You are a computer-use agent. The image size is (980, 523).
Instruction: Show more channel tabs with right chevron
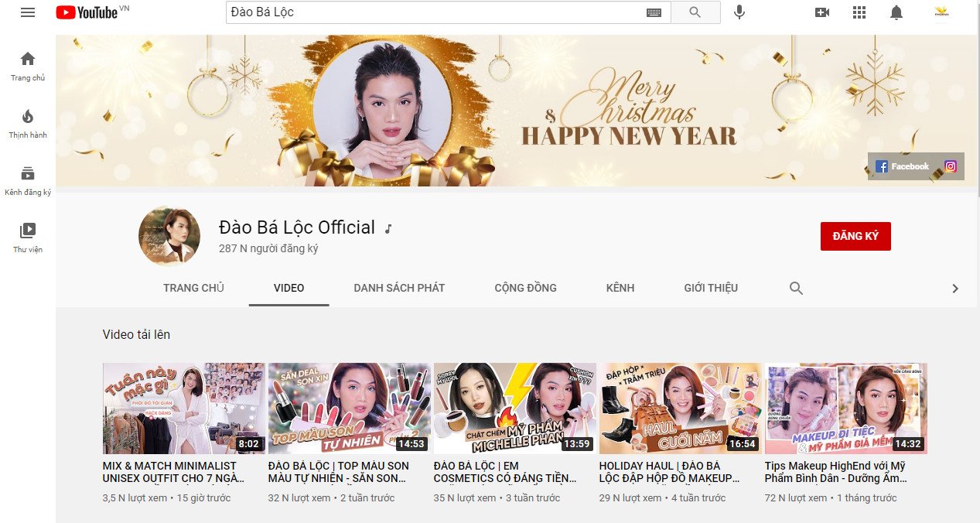pos(955,289)
